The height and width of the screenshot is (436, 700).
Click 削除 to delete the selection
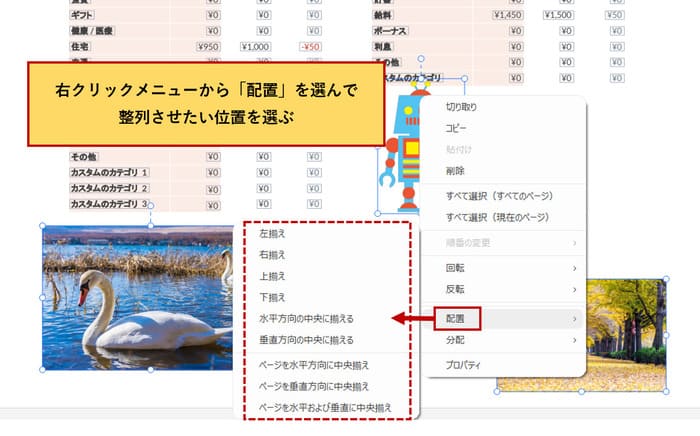tap(455, 170)
